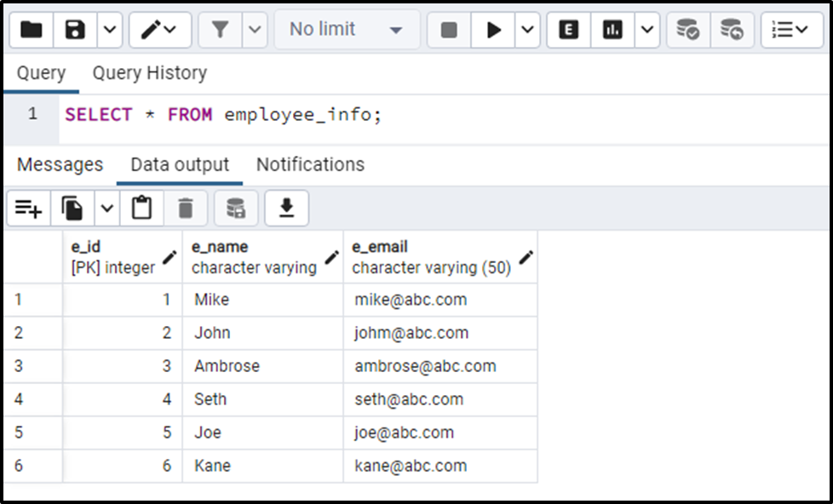
Task: Click the e_id cell for Kane's row
Action: pos(122,466)
